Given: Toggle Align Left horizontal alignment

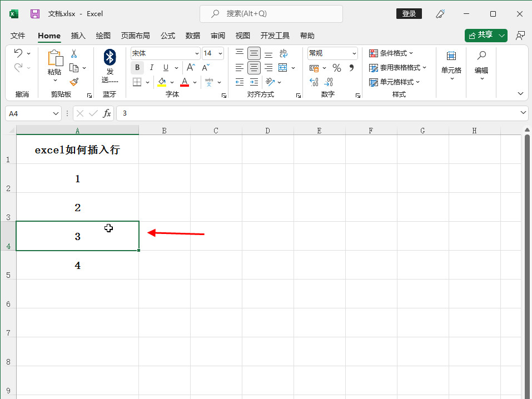Looking at the screenshot, I should pyautogui.click(x=240, y=67).
